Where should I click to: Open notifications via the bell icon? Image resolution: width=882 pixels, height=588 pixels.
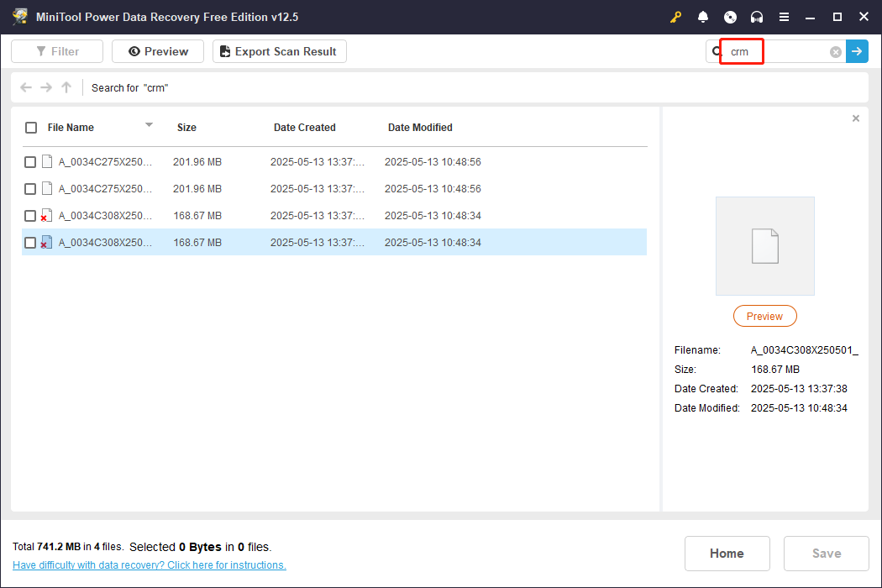click(x=703, y=16)
